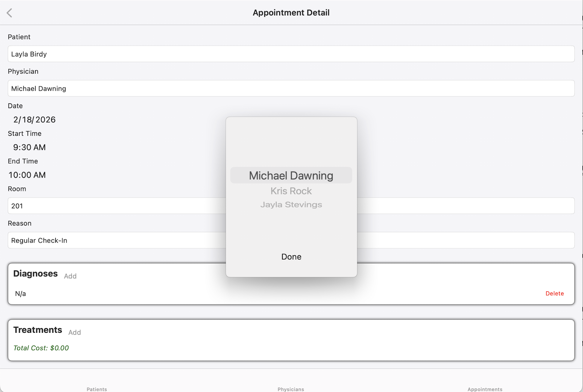Add a new diagnosis entry
The width and height of the screenshot is (583, 392).
[70, 276]
